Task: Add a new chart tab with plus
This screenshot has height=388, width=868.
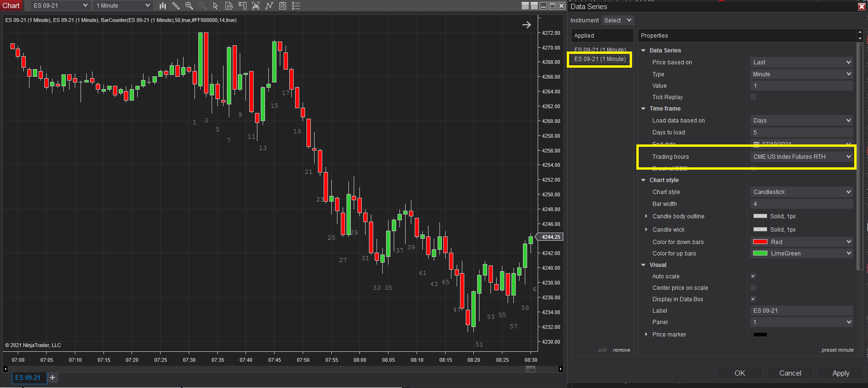Action: pyautogui.click(x=52, y=378)
